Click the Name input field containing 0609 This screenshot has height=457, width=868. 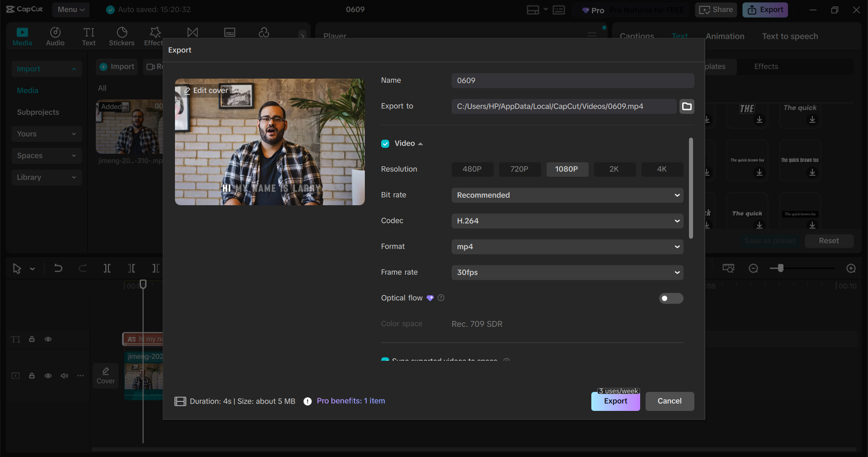572,80
